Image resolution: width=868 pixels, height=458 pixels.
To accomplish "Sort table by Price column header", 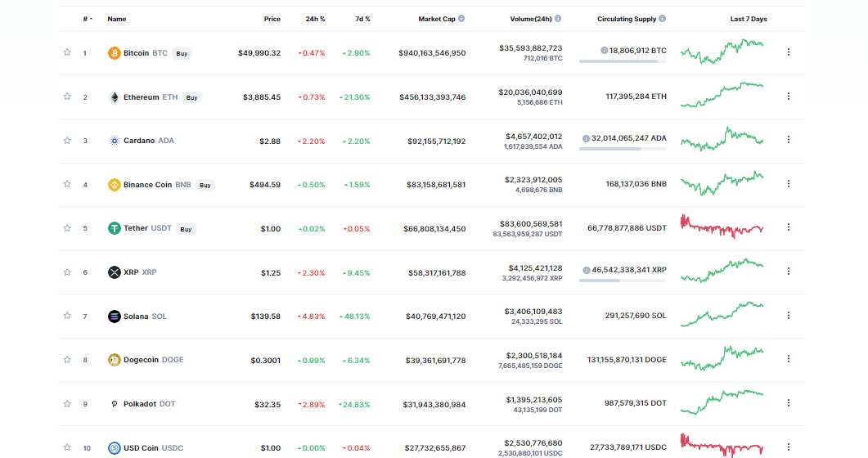I will (272, 19).
